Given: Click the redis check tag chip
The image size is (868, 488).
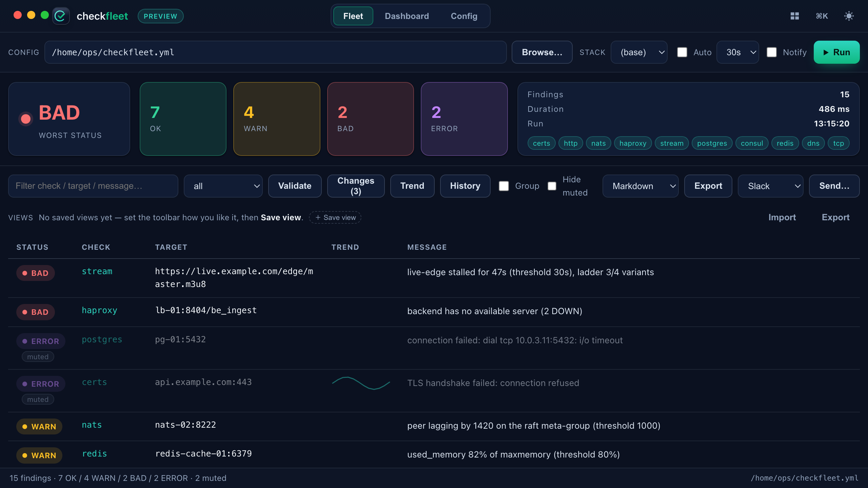Looking at the screenshot, I should coord(785,143).
